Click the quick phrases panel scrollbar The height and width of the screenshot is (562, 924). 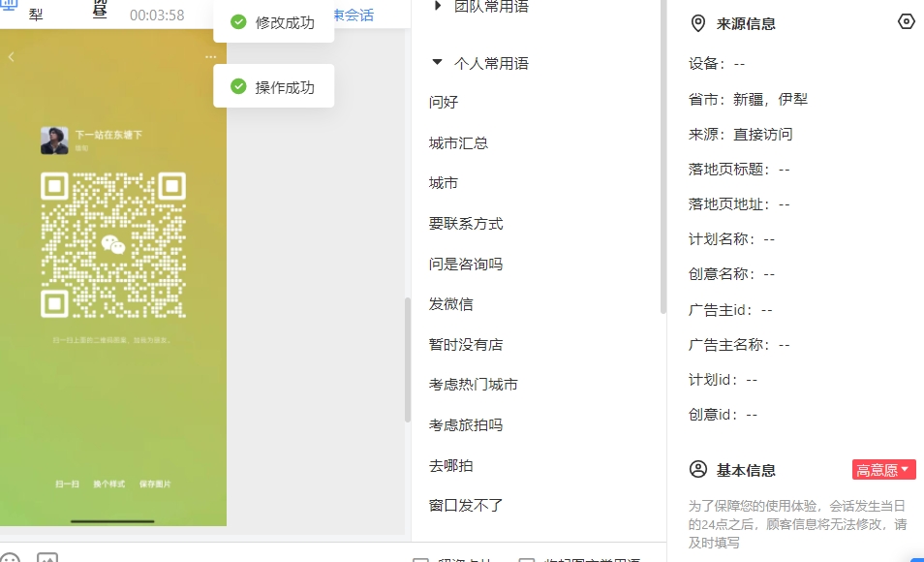[662, 156]
